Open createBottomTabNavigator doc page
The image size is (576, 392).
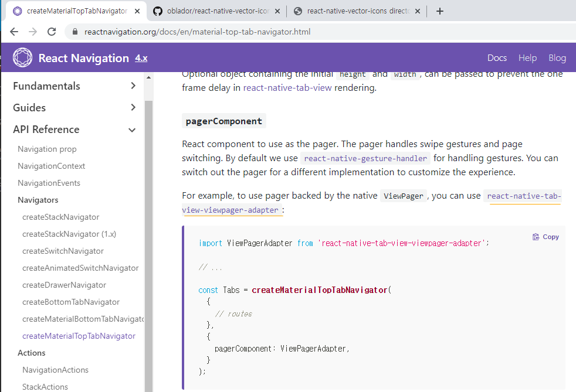point(71,302)
